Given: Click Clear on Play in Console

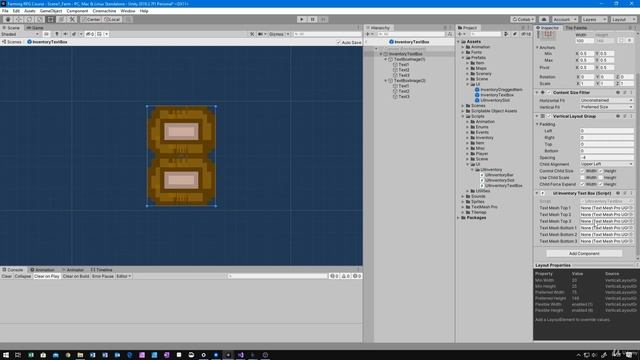Looking at the screenshot, I should click(47, 276).
